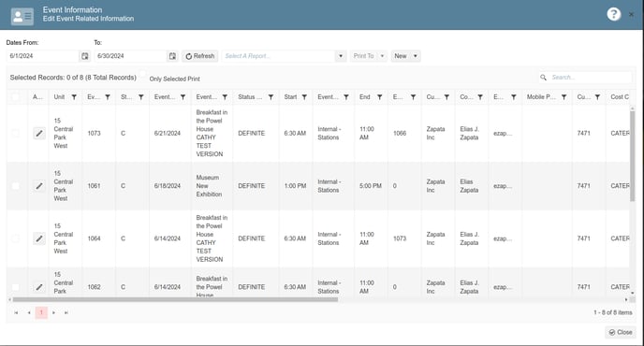Click the vertical scrollbar thumb
The image size is (644, 346).
[633, 156]
